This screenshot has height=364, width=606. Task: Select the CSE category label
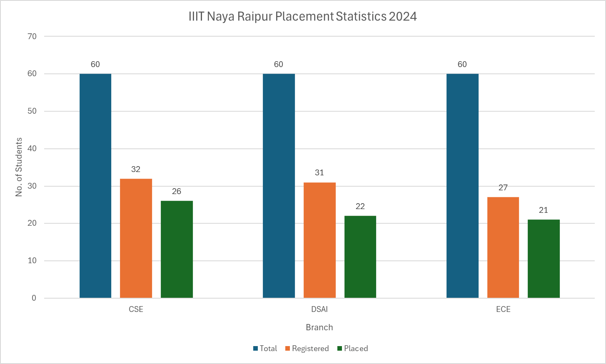[x=136, y=309]
